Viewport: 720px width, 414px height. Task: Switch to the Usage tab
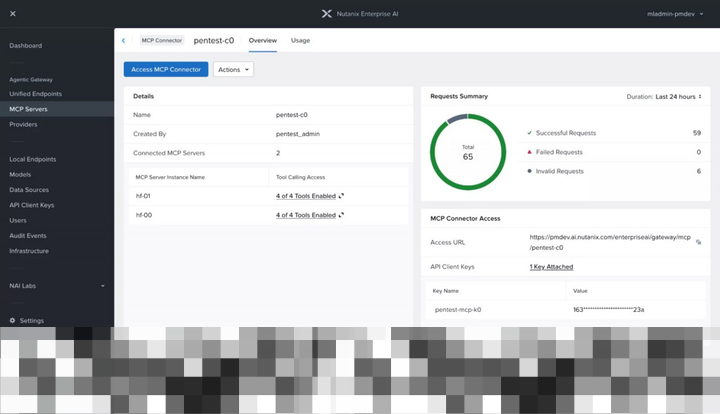click(300, 40)
